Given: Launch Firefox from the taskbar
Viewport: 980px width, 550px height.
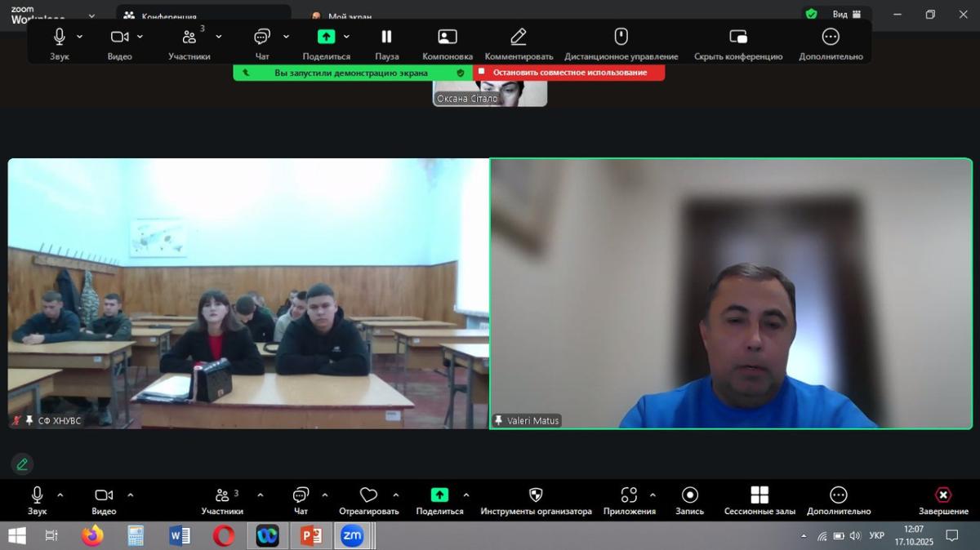Looking at the screenshot, I should [92, 536].
